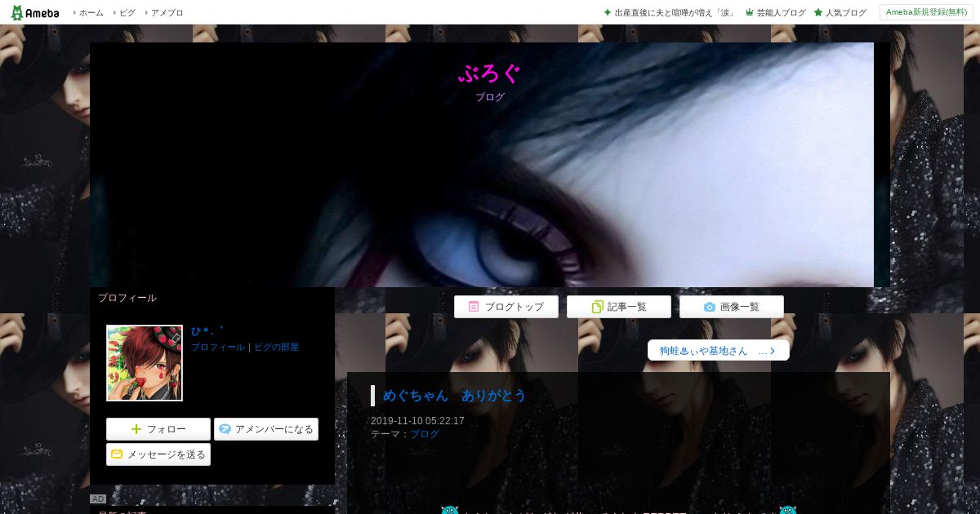Viewport: 980px width, 514px height.
Task: Open the theme link ブログ
Action: [x=425, y=434]
